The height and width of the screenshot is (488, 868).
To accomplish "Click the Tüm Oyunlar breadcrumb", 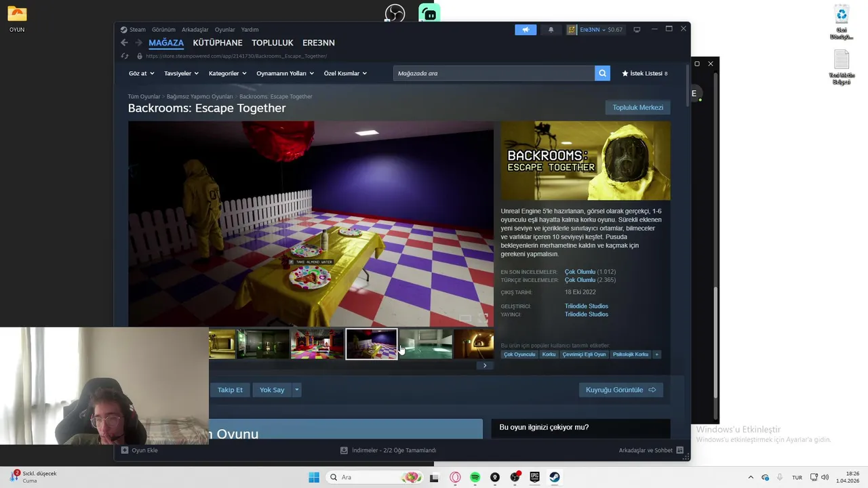I will 144,97.
